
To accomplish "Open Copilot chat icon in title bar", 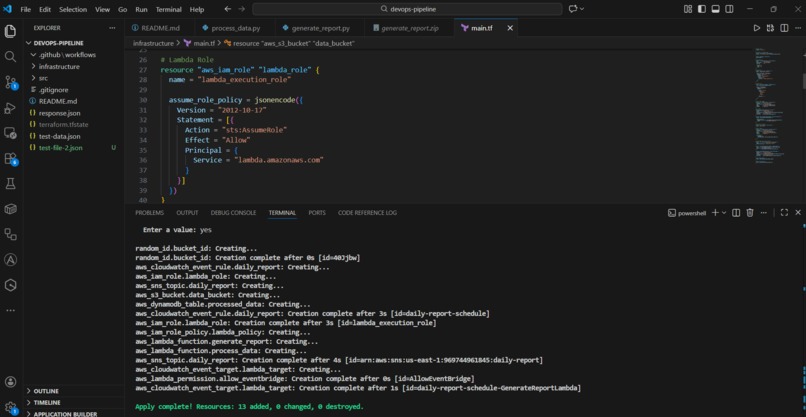I will click(x=573, y=9).
